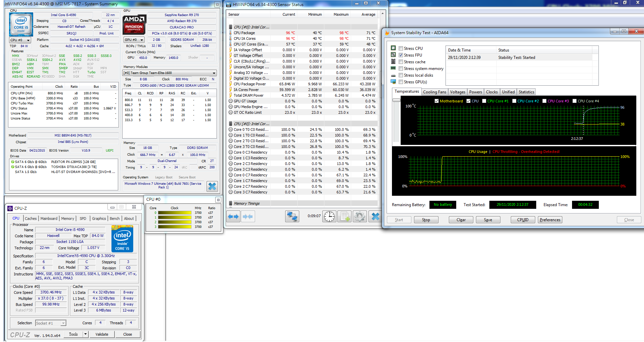The image size is (644, 342).
Task: Click the AMD Radeon Graphics logo
Action: [134, 24]
